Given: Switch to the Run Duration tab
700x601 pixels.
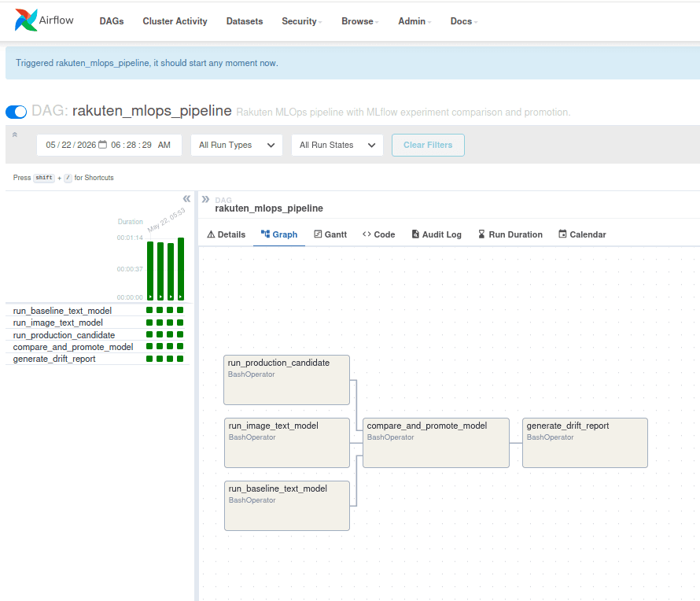Looking at the screenshot, I should (x=510, y=234).
